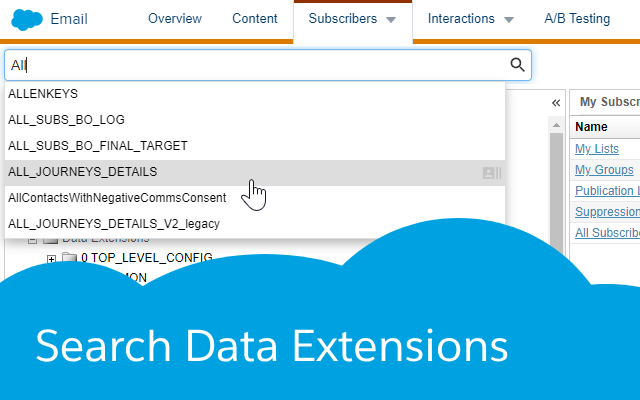Click the Salesforce cloud logo
The image size is (640, 400).
click(x=26, y=18)
